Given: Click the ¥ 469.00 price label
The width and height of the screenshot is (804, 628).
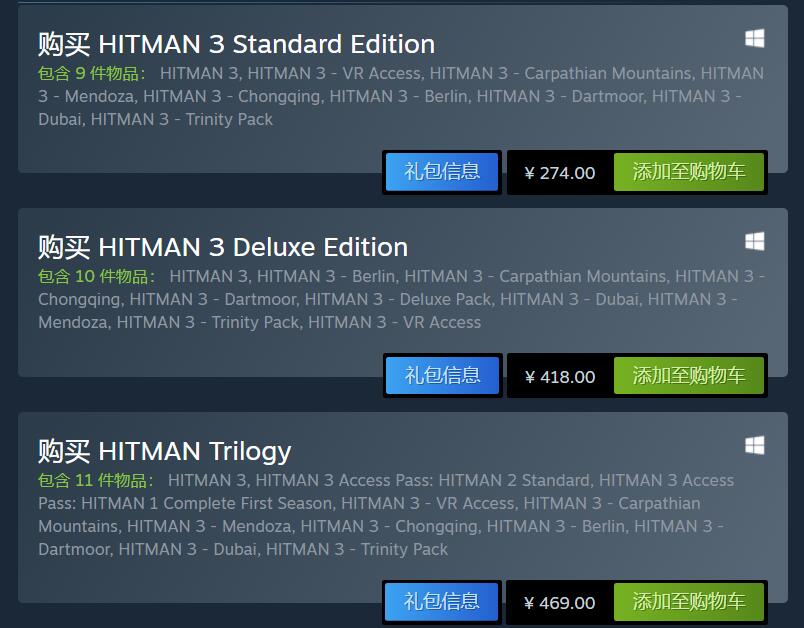Looking at the screenshot, I should click(559, 603).
